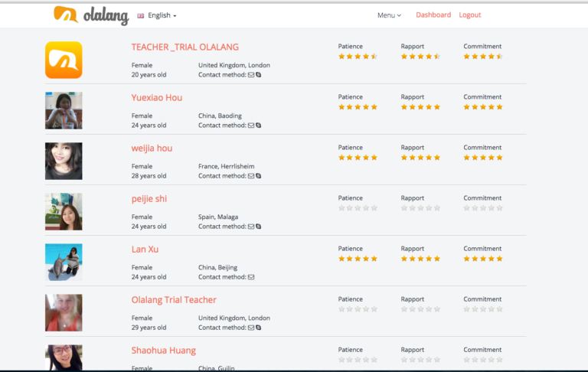
Task: Click email icon for TEACHER _TRIAL OLALANG
Action: click(251, 75)
